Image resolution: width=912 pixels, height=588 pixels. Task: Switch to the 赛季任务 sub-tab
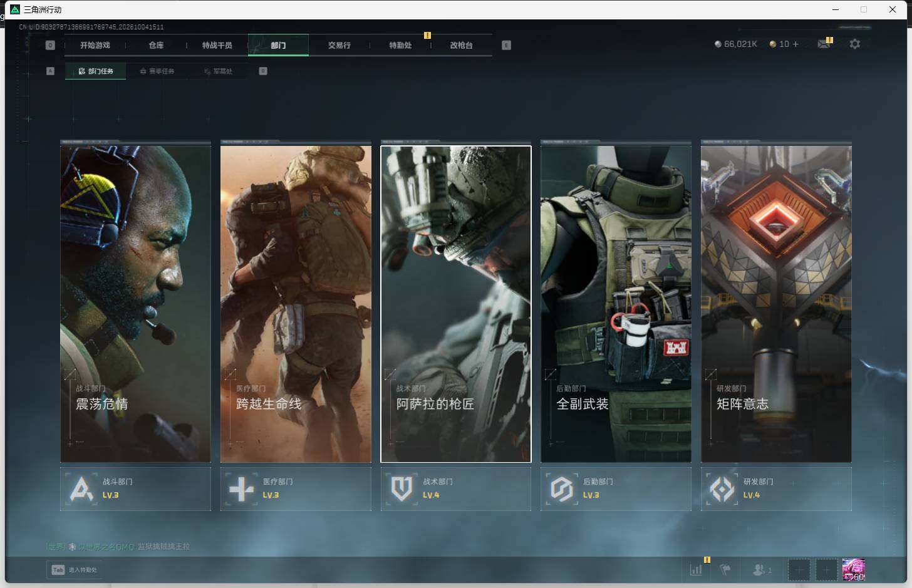(157, 71)
